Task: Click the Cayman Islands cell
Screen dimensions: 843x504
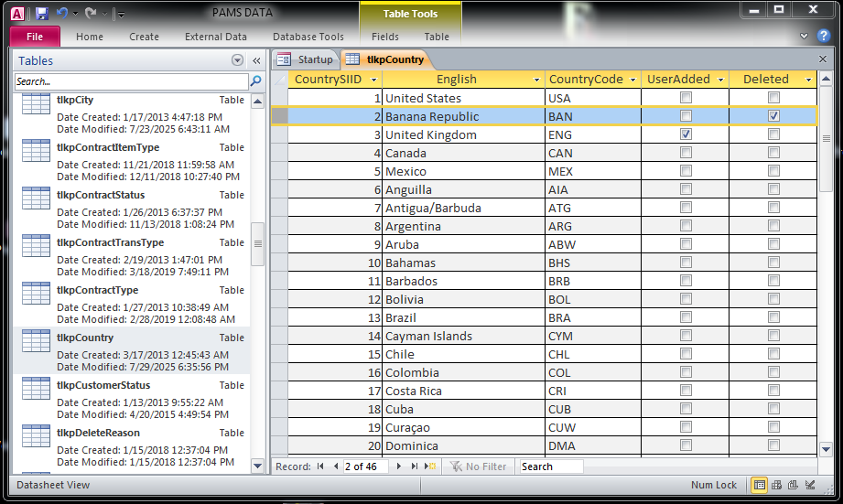Action: (463, 336)
